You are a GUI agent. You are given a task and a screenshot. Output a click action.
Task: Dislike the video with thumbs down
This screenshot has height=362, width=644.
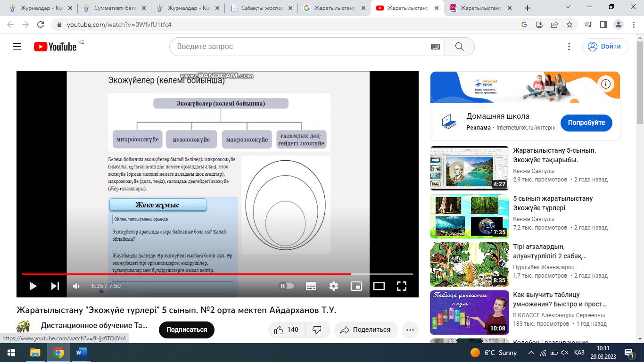coord(317,329)
